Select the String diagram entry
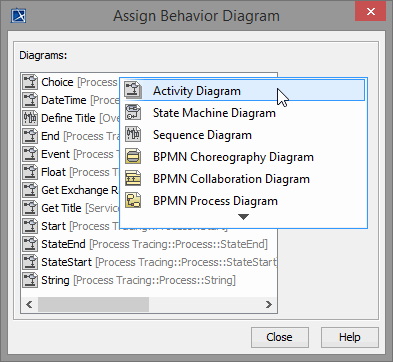393x362 pixels. point(149,280)
